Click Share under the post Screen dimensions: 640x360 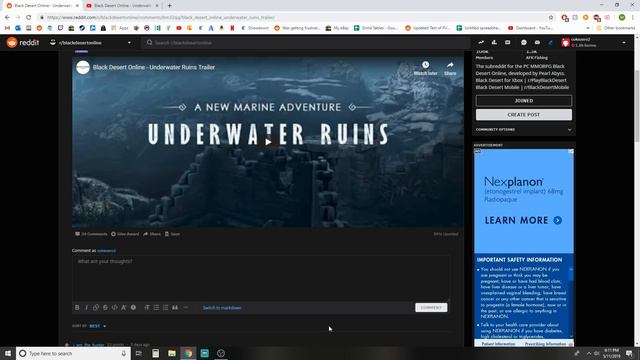[152, 234]
